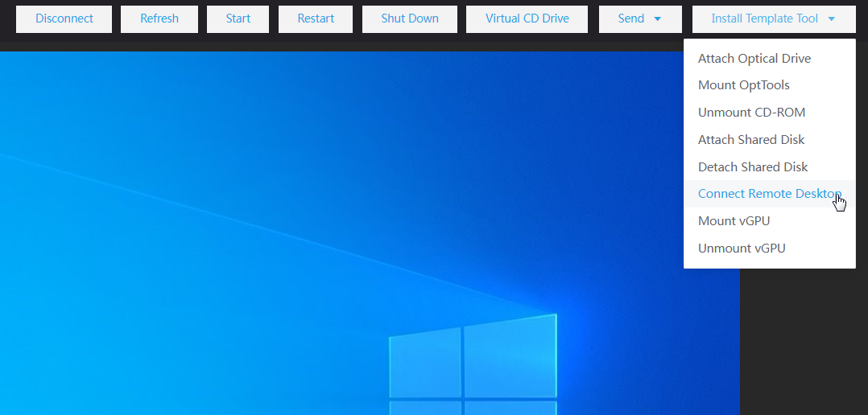Open the Virtual CD Drive option
Screen dimensions: 868x415
pyautogui.click(x=527, y=18)
